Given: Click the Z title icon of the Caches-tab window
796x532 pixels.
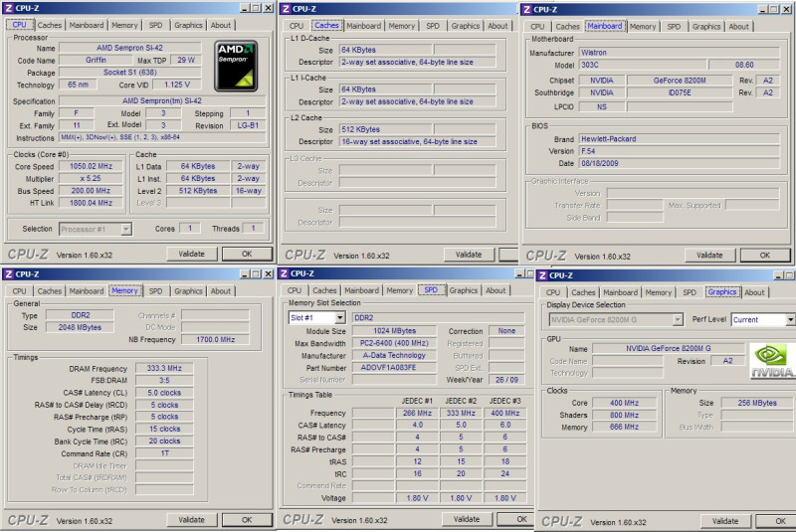Looking at the screenshot, I should coord(286,9).
